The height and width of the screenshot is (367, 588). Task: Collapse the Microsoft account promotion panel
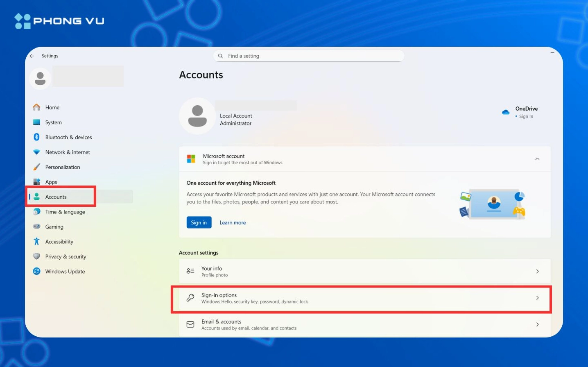(x=537, y=159)
